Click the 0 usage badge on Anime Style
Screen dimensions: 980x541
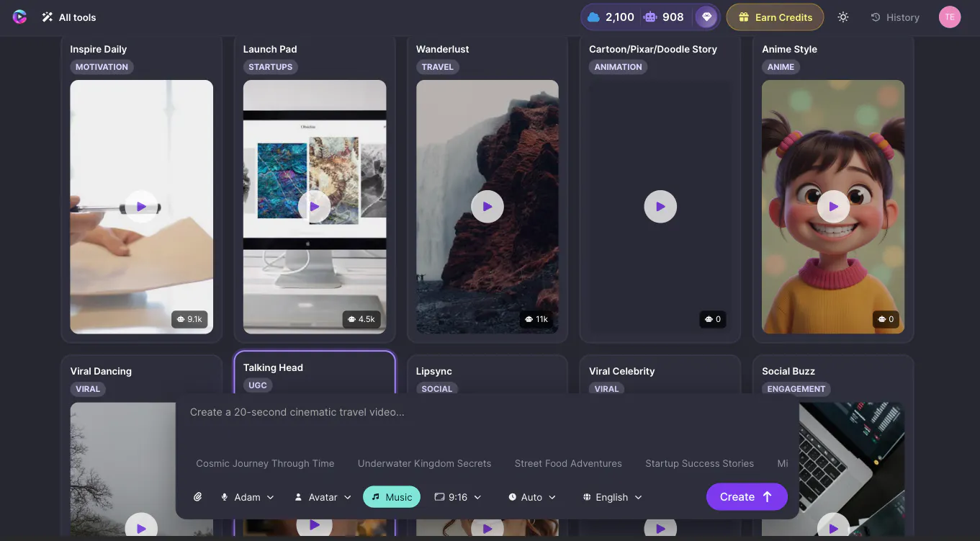pyautogui.click(x=886, y=319)
